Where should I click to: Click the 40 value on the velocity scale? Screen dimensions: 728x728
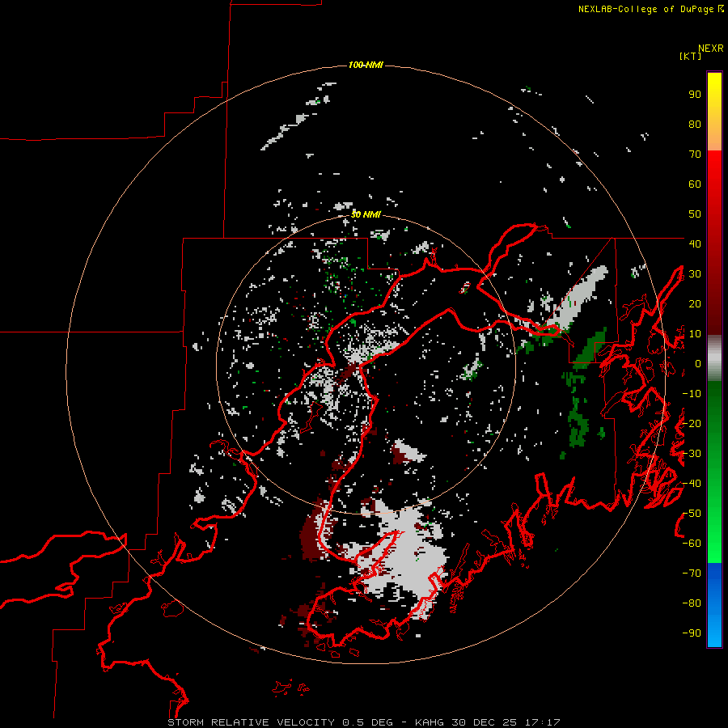(x=695, y=243)
